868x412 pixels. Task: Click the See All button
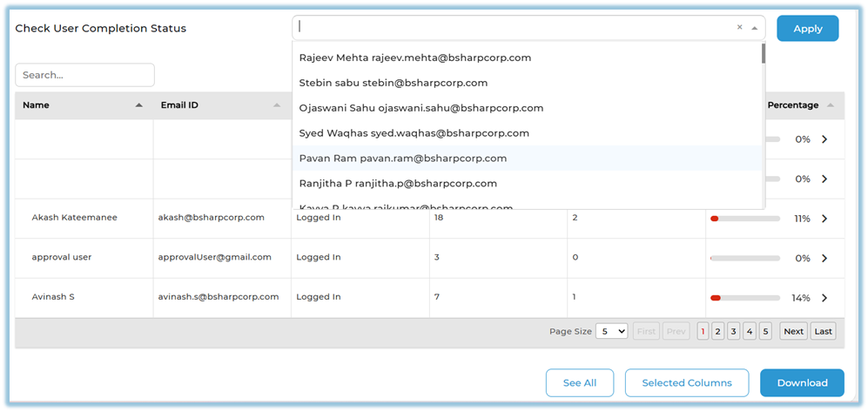pyautogui.click(x=579, y=383)
